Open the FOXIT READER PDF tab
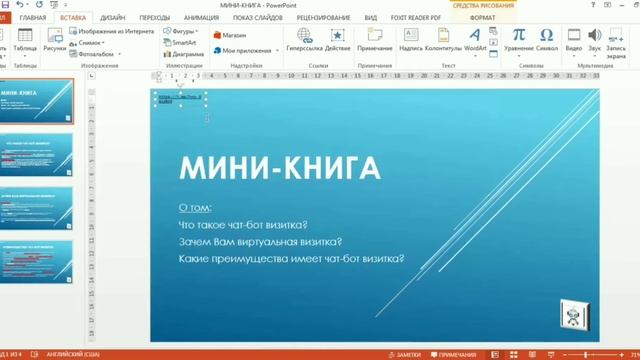 (416, 18)
